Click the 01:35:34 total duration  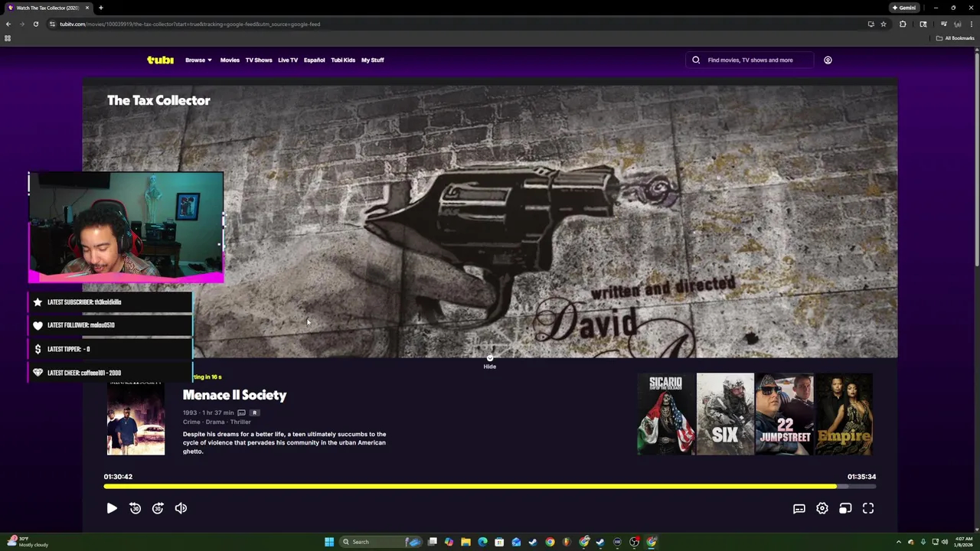861,477
